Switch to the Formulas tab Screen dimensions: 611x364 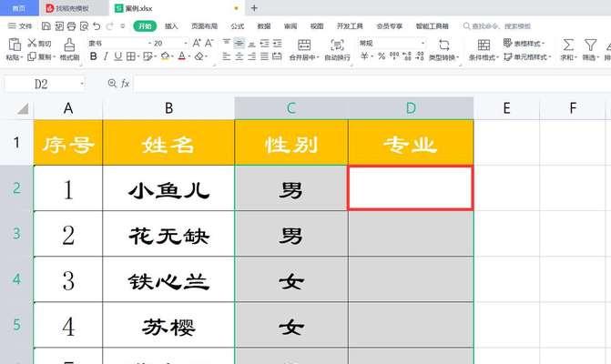tap(237, 26)
